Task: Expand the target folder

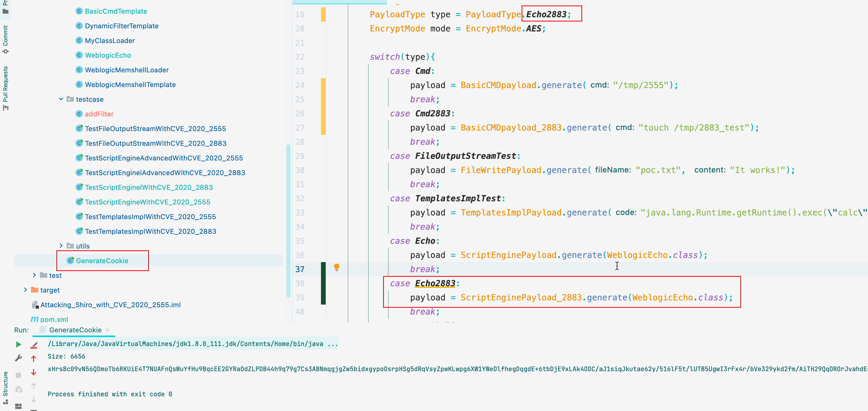Action: [x=25, y=290]
